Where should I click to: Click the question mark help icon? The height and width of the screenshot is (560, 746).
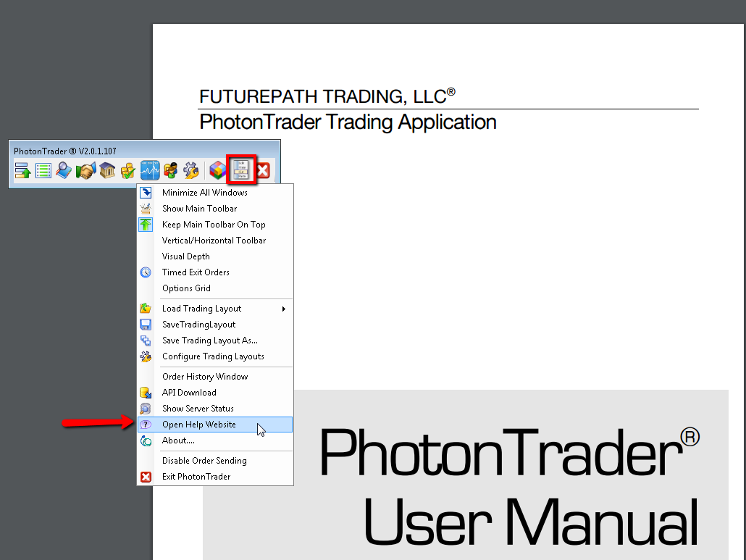pyautogui.click(x=146, y=425)
